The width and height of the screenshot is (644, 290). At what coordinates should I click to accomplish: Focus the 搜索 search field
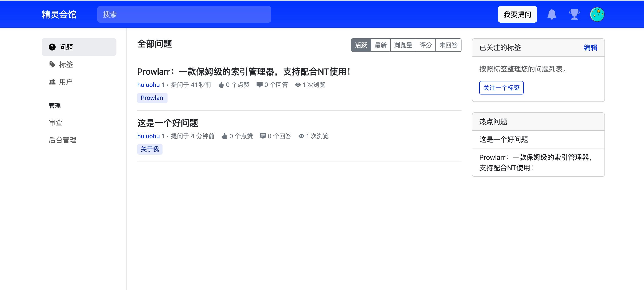184,14
